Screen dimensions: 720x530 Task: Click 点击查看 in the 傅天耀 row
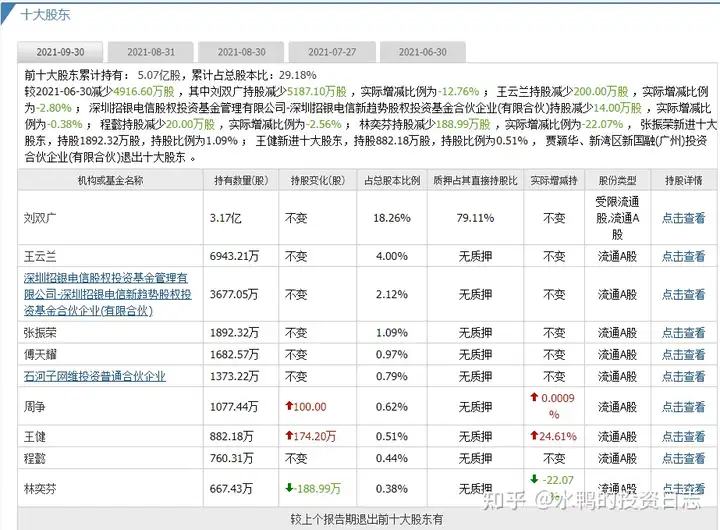tap(683, 355)
